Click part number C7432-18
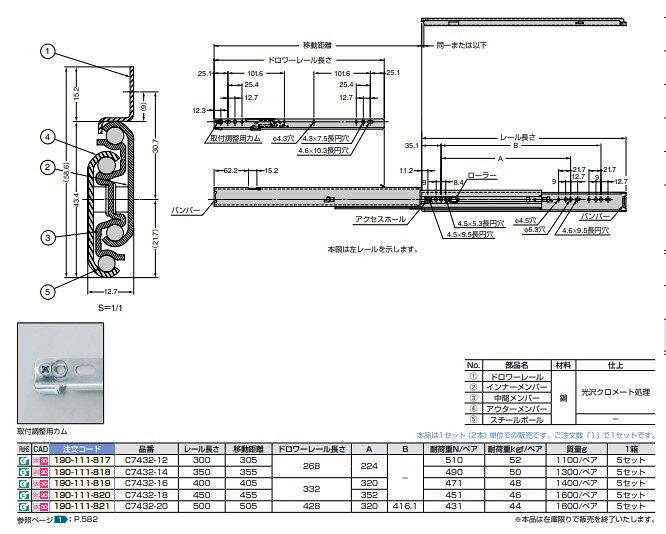666x534 pixels. [x=146, y=495]
